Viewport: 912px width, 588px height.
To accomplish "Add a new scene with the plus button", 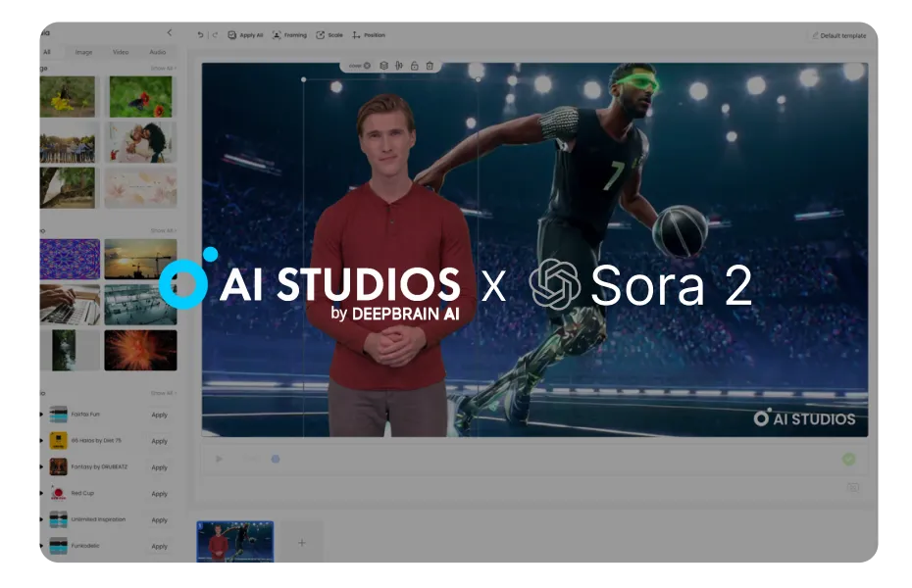I will pyautogui.click(x=302, y=543).
